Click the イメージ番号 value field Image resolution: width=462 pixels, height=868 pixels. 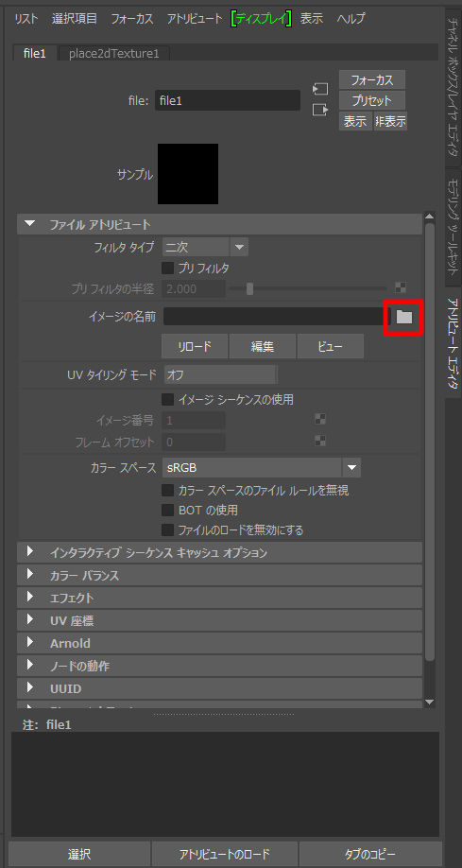(x=194, y=420)
